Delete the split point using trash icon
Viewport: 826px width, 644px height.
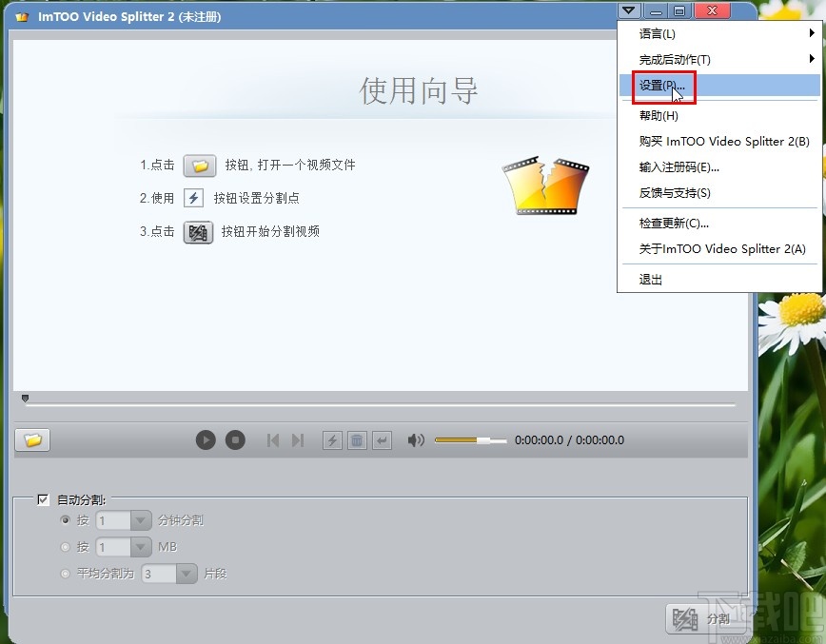click(357, 439)
